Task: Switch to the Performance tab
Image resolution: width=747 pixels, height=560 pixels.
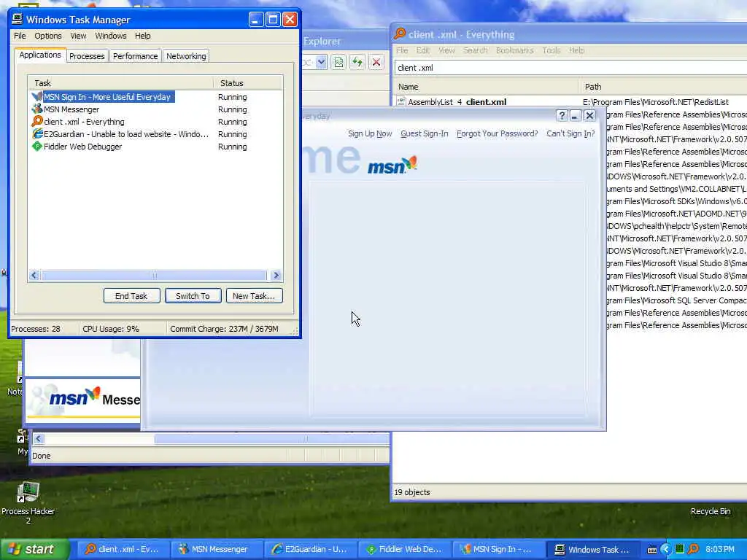Action: [x=135, y=56]
